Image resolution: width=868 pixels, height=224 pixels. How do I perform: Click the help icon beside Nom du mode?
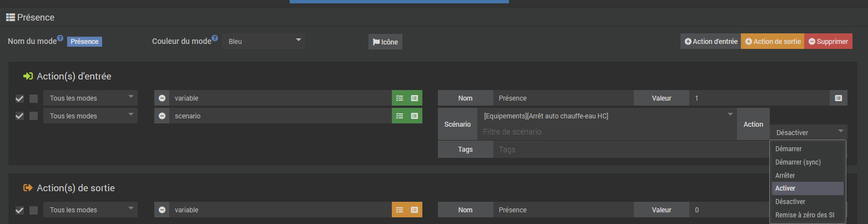[60, 38]
